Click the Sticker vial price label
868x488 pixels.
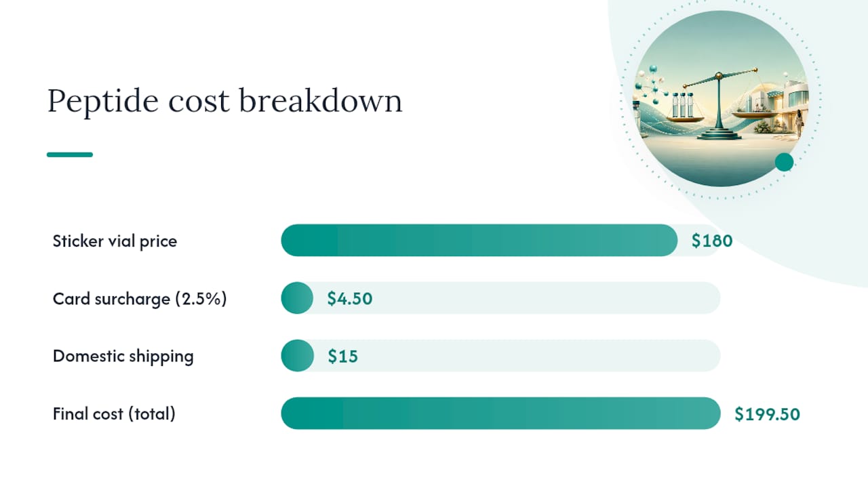(x=115, y=241)
